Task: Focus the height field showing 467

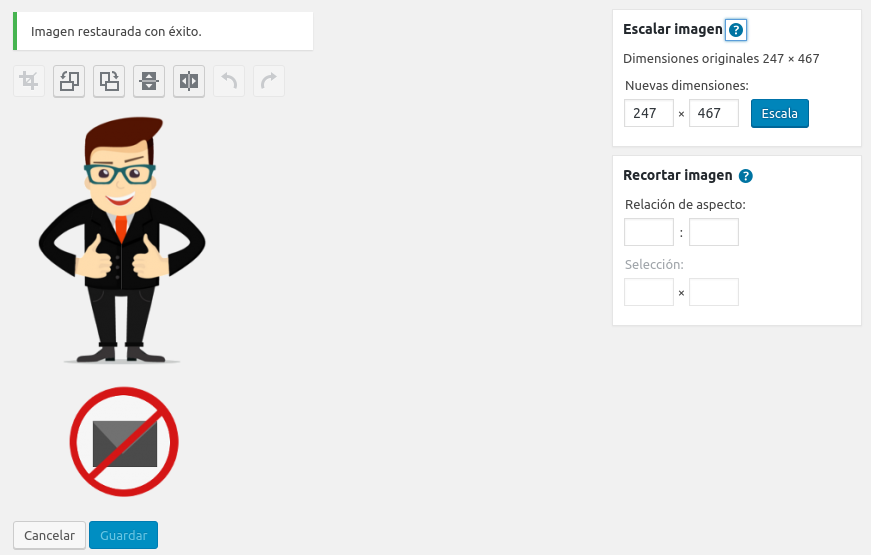Action: tap(714, 113)
